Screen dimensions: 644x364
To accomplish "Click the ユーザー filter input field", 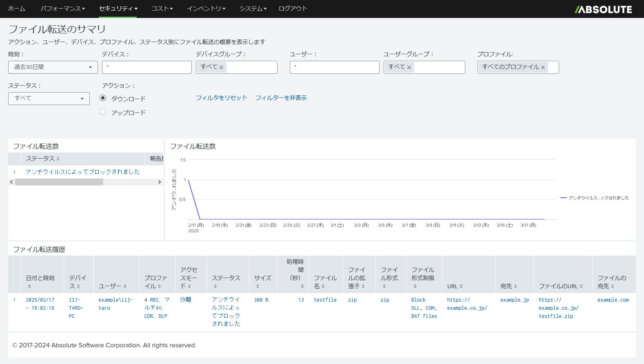I will pos(335,67).
